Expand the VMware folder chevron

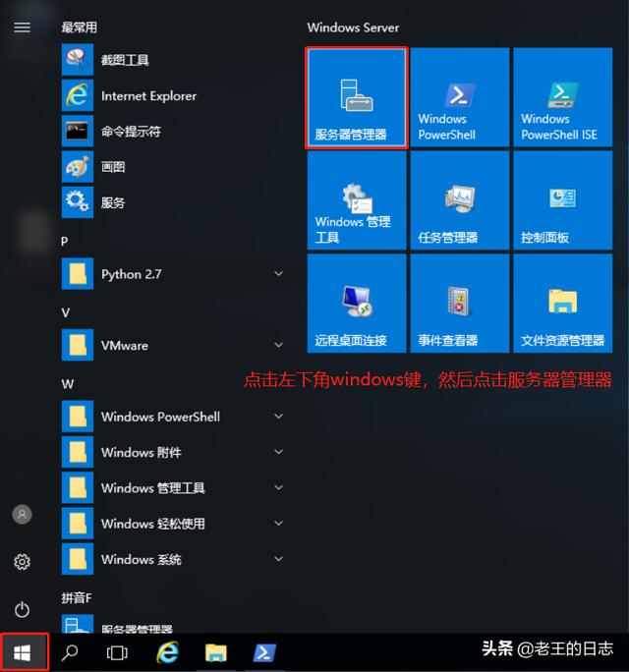tap(279, 345)
